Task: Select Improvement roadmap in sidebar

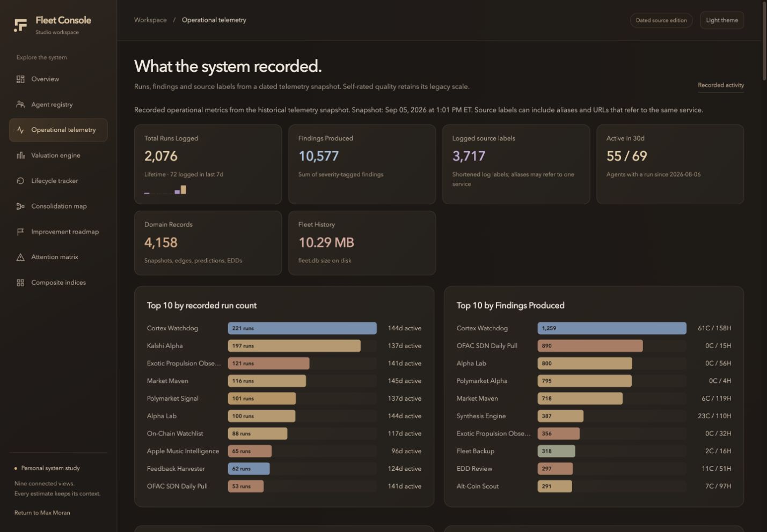Action: (58, 232)
